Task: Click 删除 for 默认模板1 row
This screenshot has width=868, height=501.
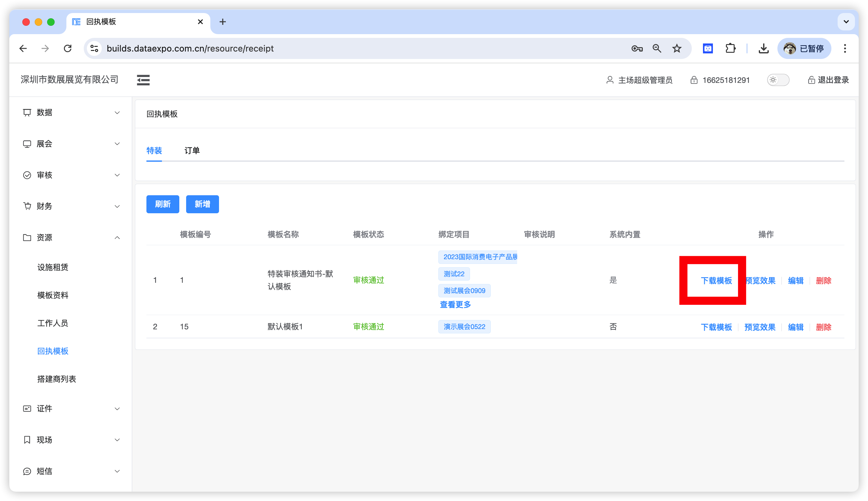Action: 823,327
